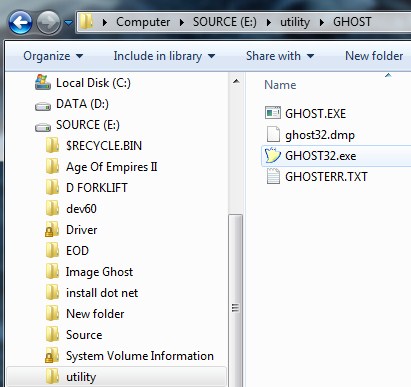Screen dimensions: 411x387
Task: Select the GHOST32.exe ghost icon
Action: [273, 156]
